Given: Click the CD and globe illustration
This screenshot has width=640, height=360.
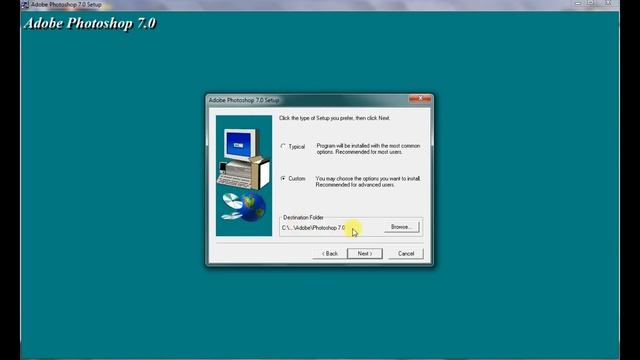Looking at the screenshot, I should point(244,207).
